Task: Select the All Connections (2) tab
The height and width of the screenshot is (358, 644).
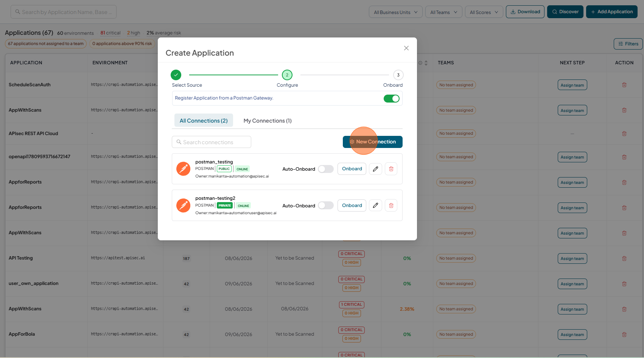Action: (204, 121)
